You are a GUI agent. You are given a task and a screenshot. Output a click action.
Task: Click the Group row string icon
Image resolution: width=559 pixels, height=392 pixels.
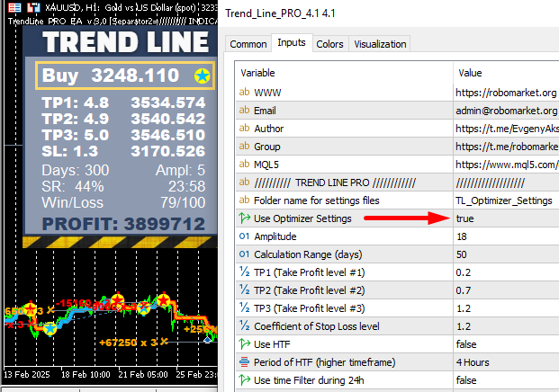coord(244,147)
